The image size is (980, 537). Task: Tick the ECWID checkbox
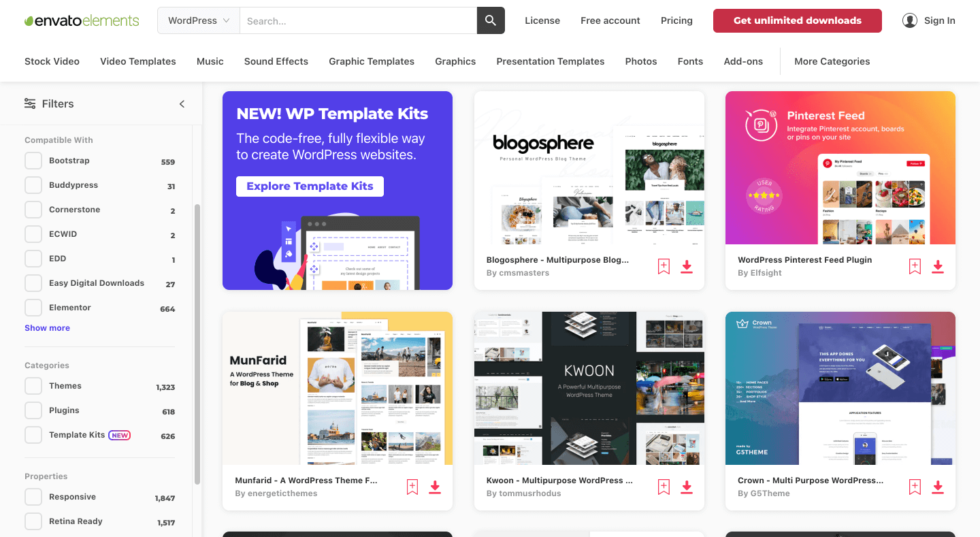(x=33, y=235)
